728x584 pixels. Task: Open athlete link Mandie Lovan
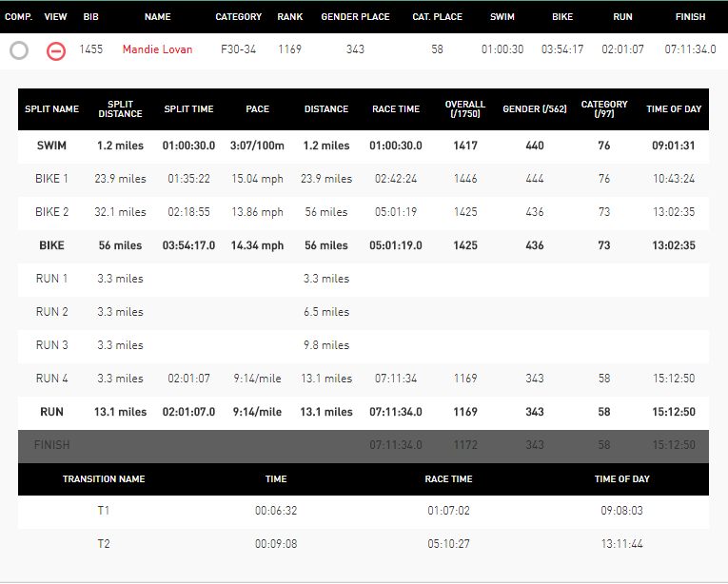(157, 49)
